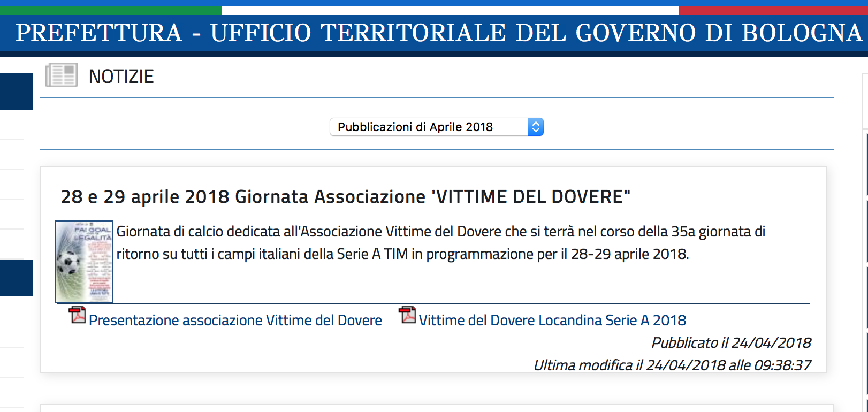Click PDF icon beside Presentazione associazione link

[78, 315]
